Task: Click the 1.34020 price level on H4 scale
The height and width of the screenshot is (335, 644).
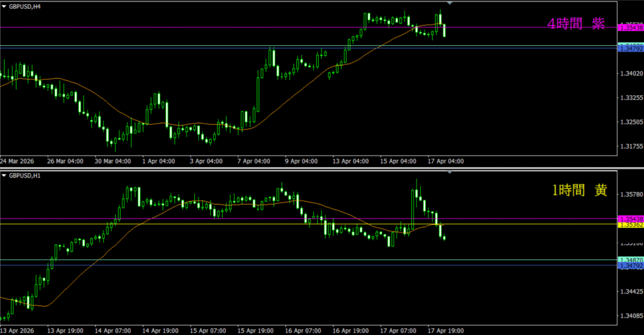Action: 630,74
